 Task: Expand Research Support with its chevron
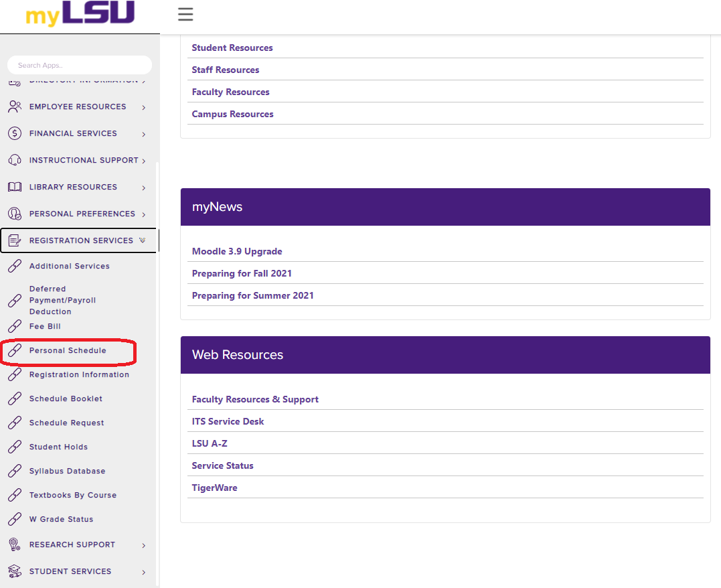click(144, 545)
